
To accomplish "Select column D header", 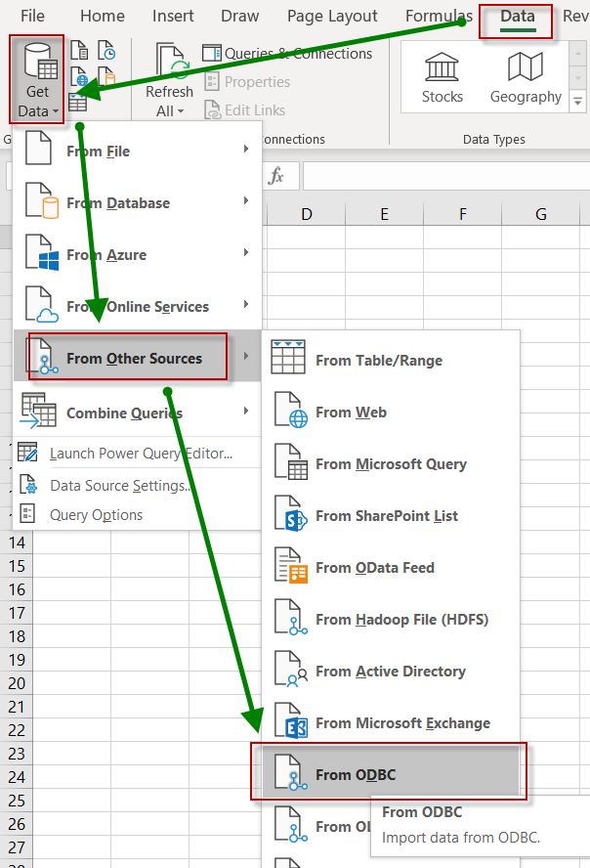I will coord(306,214).
